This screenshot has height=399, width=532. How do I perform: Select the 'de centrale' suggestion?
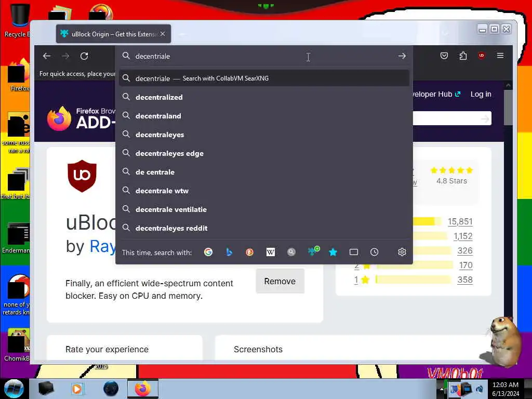point(264,172)
